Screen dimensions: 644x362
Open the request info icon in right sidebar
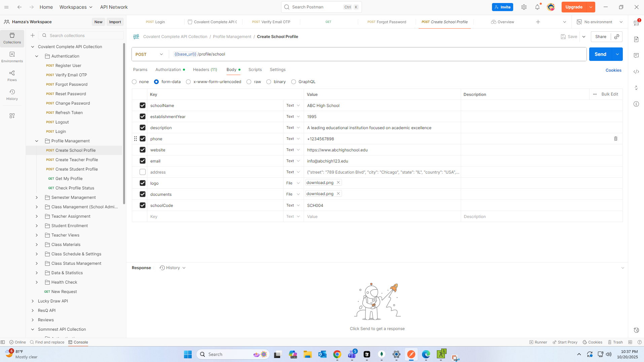click(636, 104)
